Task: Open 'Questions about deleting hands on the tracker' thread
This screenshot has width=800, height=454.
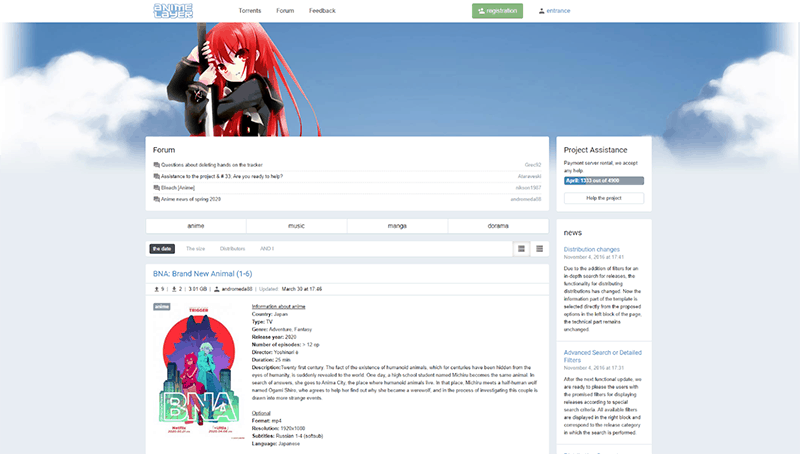Action: click(x=212, y=165)
